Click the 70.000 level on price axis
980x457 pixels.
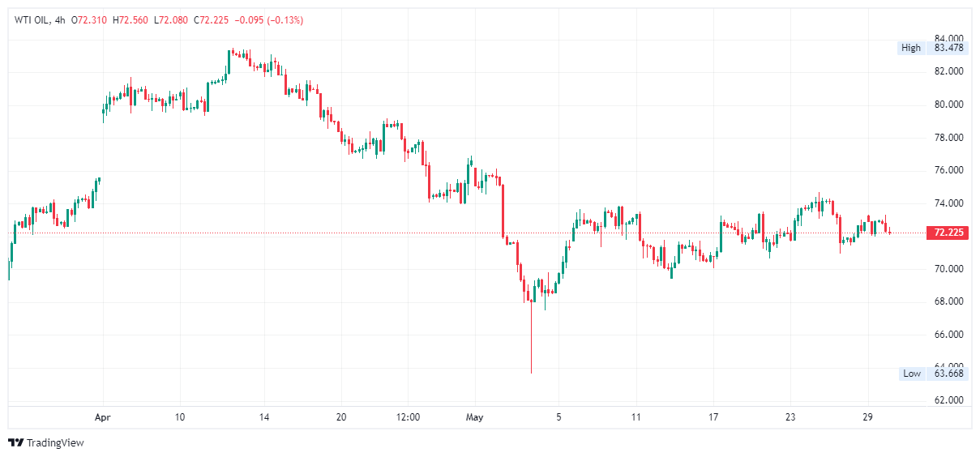click(948, 269)
